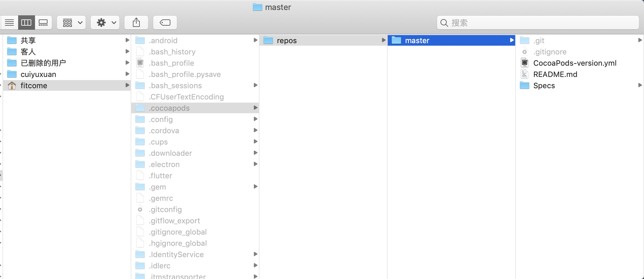Open the .IdentityService folder

pyautogui.click(x=195, y=254)
